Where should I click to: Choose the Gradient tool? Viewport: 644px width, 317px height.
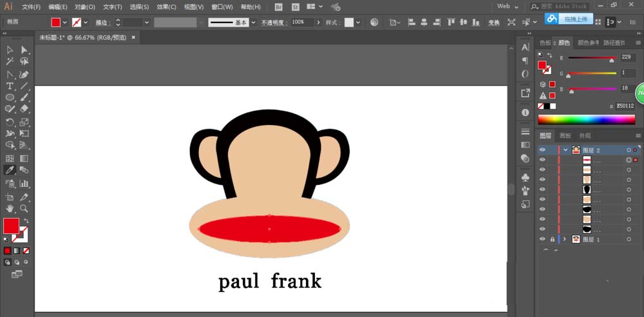(x=24, y=158)
